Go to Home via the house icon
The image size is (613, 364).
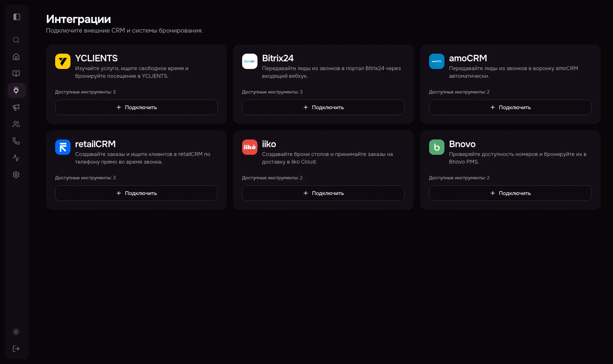pyautogui.click(x=16, y=56)
